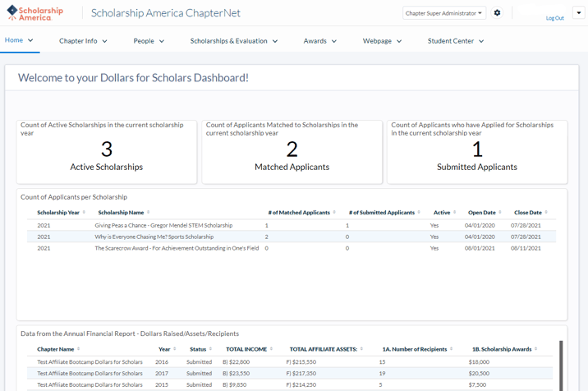Open the settings gear icon
The image size is (588, 391).
click(x=497, y=13)
